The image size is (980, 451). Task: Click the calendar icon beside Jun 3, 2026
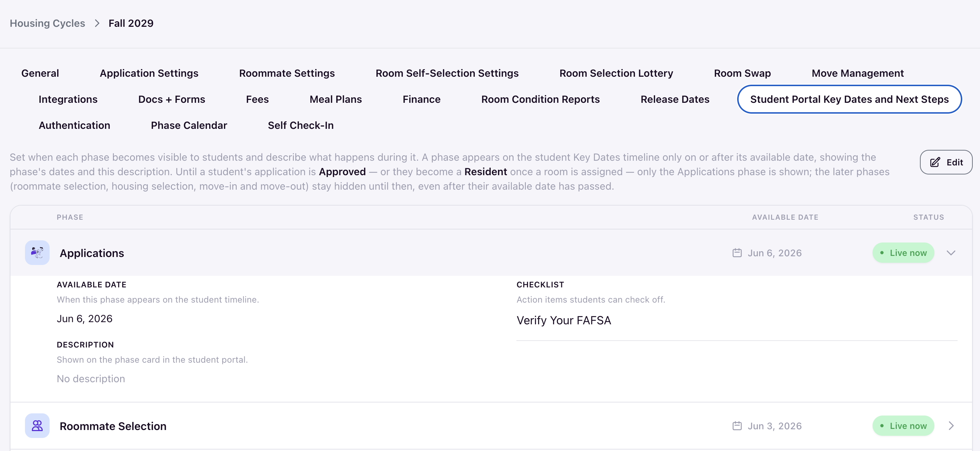pyautogui.click(x=737, y=426)
